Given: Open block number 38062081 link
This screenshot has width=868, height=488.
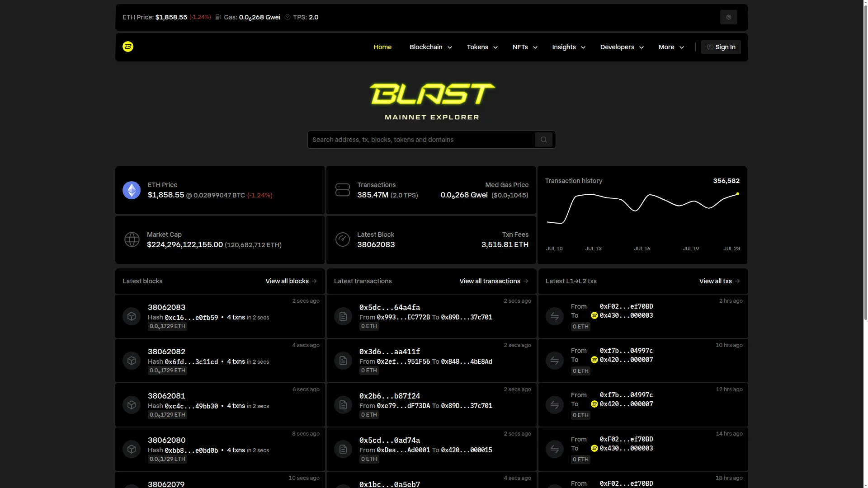Looking at the screenshot, I should 166,396.
